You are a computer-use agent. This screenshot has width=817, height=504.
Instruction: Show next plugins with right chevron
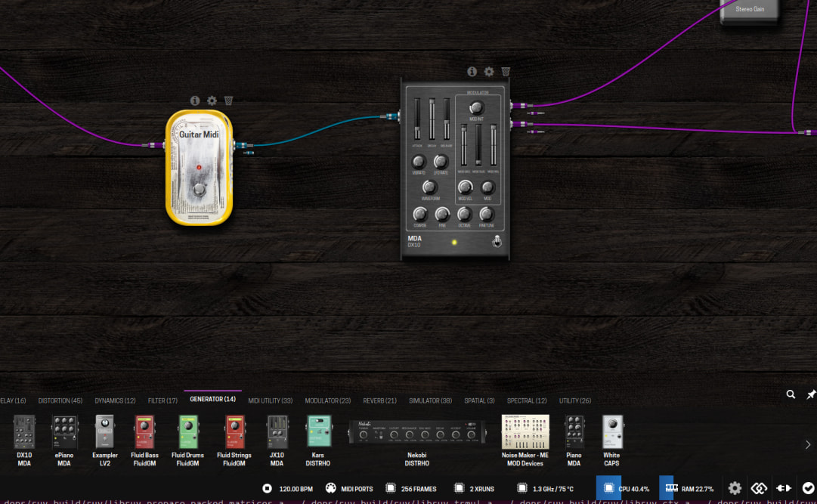click(808, 444)
